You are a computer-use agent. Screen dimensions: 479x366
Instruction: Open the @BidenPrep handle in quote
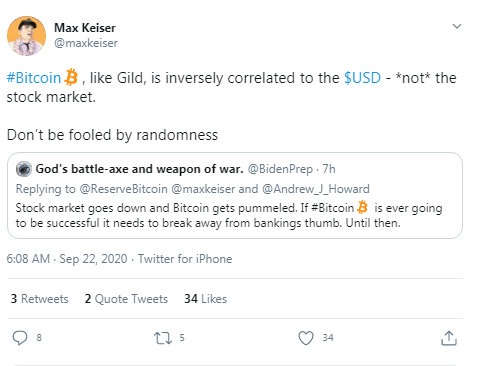coord(280,169)
